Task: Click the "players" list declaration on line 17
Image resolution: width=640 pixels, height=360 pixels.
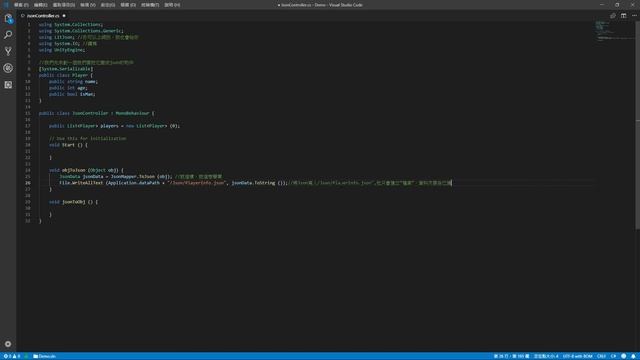Action: 114,126
